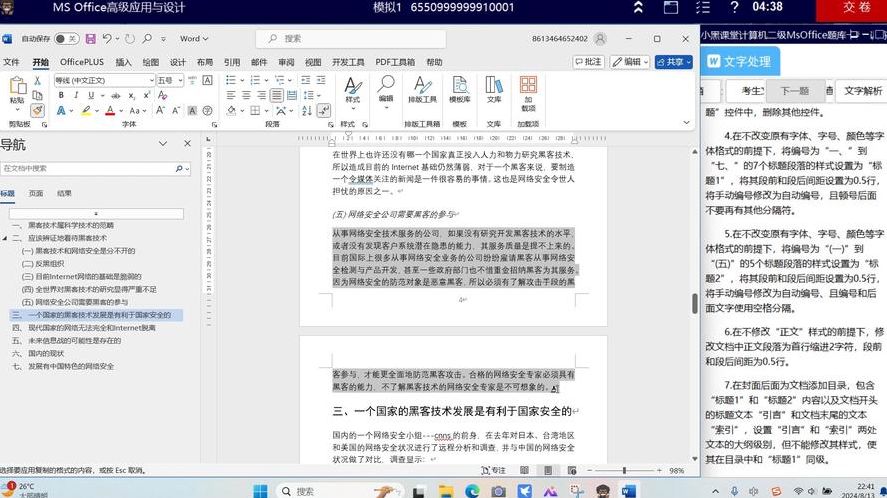The image size is (887, 498).
Task: Apply the red font color
Action: [x=110, y=110]
